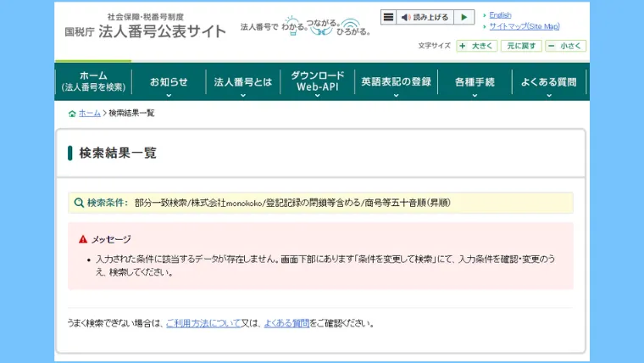Expand the ダウンロード Web-API menu
The image size is (644, 363).
coord(318,82)
